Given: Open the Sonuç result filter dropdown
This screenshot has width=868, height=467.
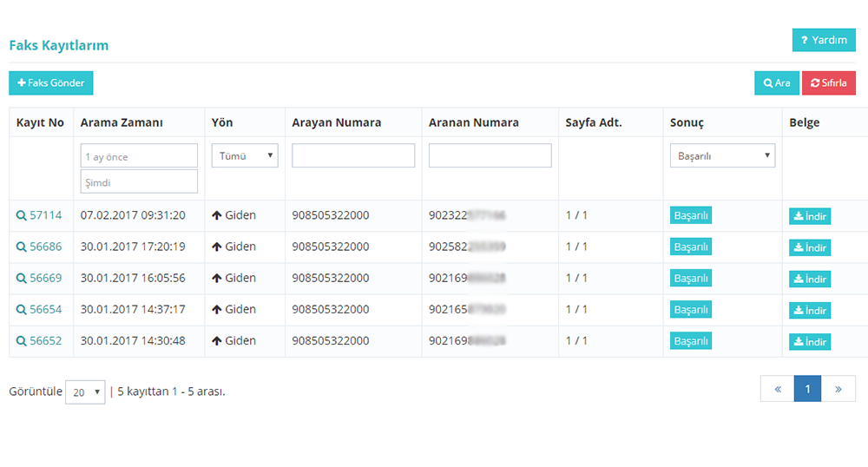Looking at the screenshot, I should [722, 155].
